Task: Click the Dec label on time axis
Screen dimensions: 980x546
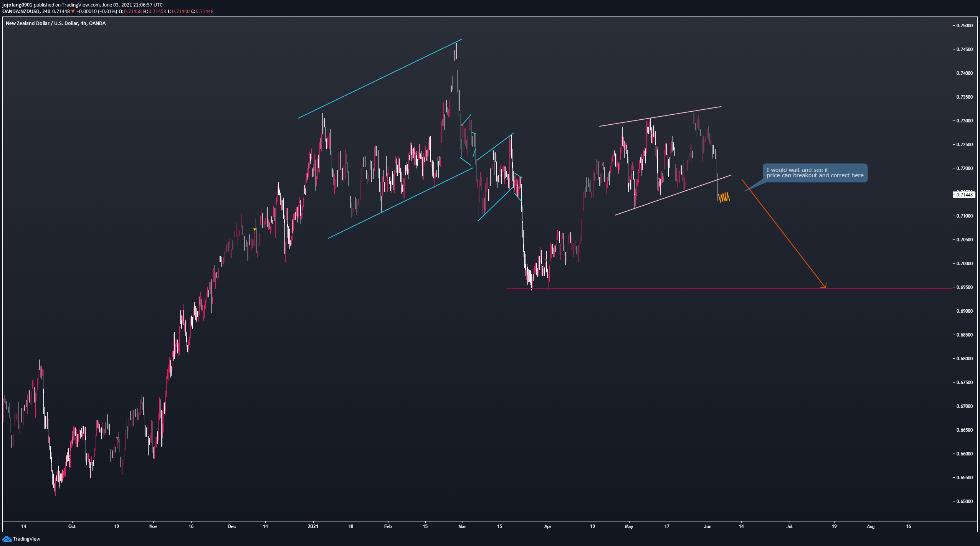Action: 231,526
